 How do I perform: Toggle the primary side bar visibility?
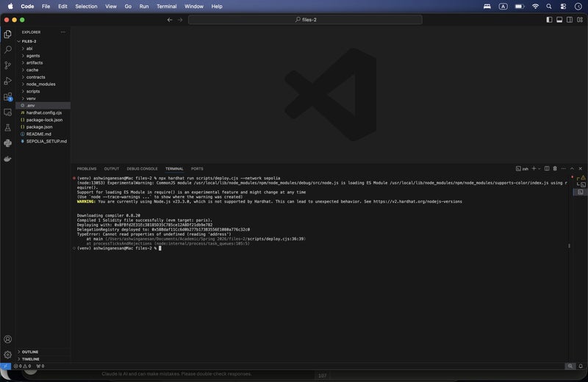point(549,20)
